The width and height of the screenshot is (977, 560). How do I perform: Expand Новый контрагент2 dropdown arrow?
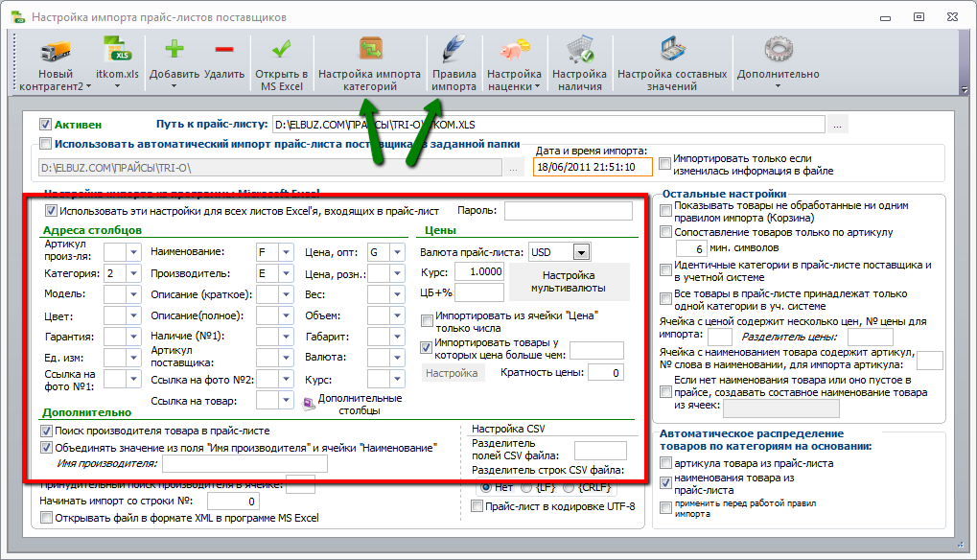click(x=88, y=86)
